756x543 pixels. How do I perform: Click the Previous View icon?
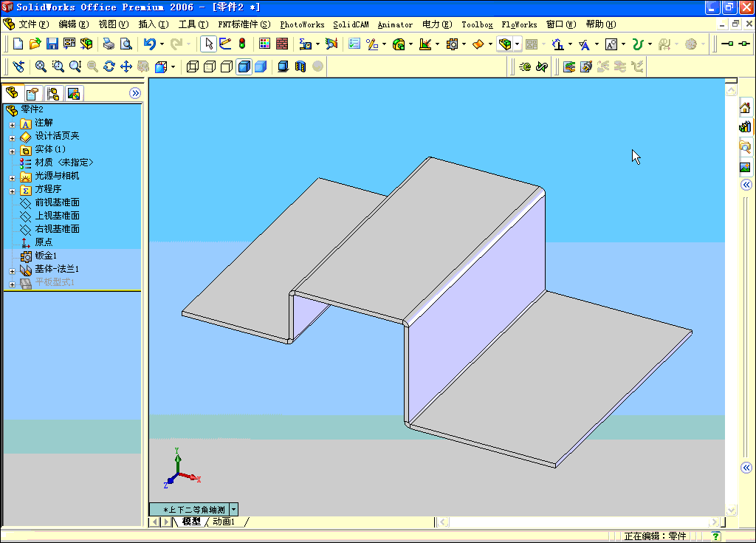point(18,66)
